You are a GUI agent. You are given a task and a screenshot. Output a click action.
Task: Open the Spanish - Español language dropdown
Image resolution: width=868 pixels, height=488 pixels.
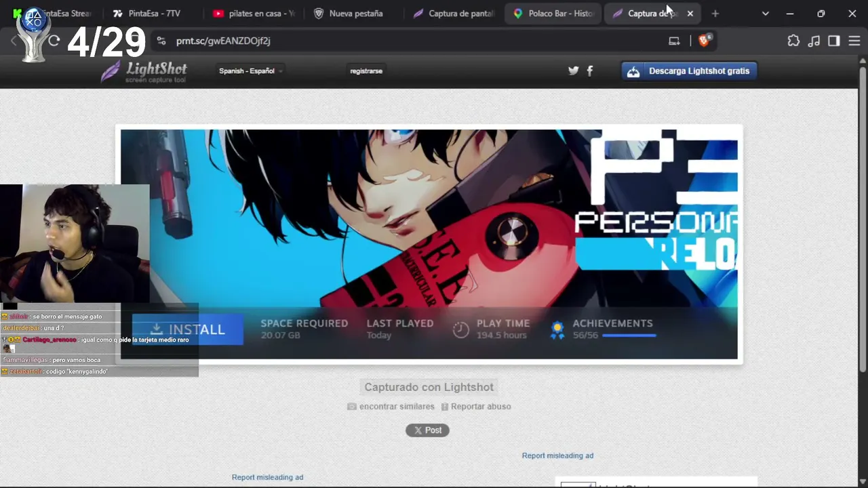[x=250, y=70]
